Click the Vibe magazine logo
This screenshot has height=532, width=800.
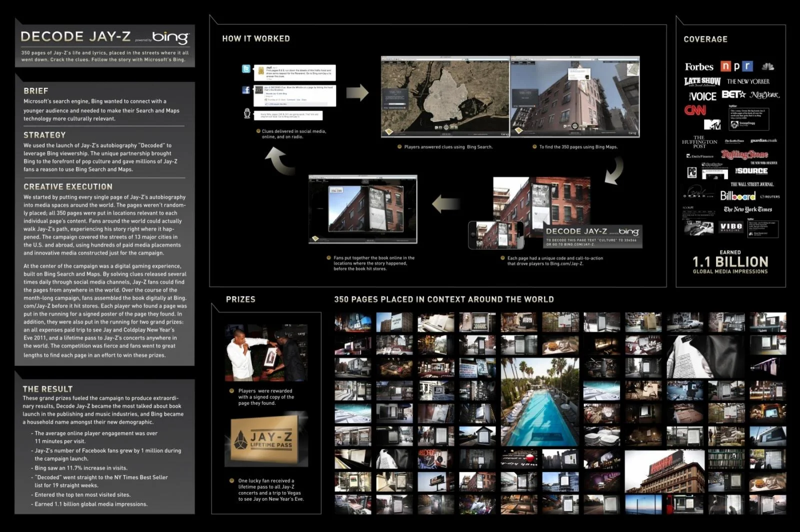coord(730,227)
